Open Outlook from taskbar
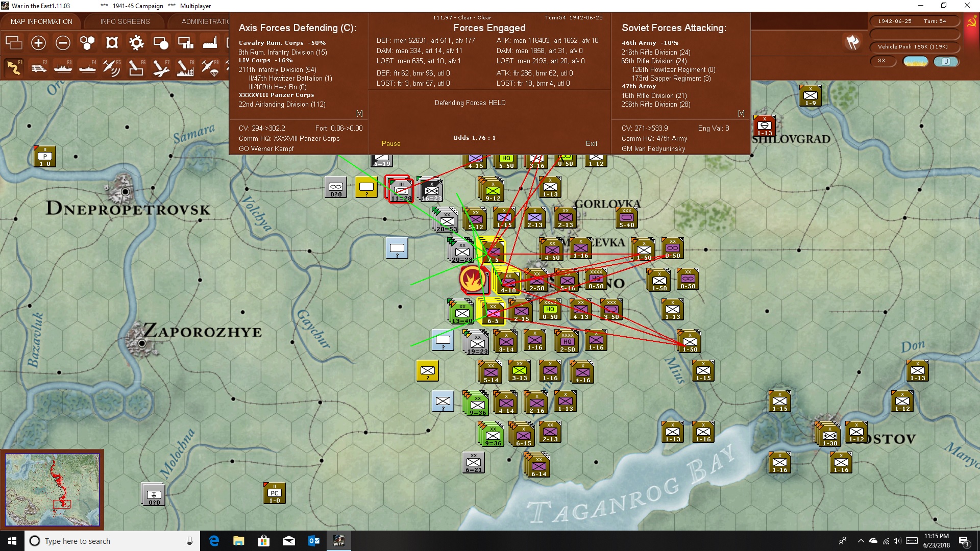 (313, 541)
